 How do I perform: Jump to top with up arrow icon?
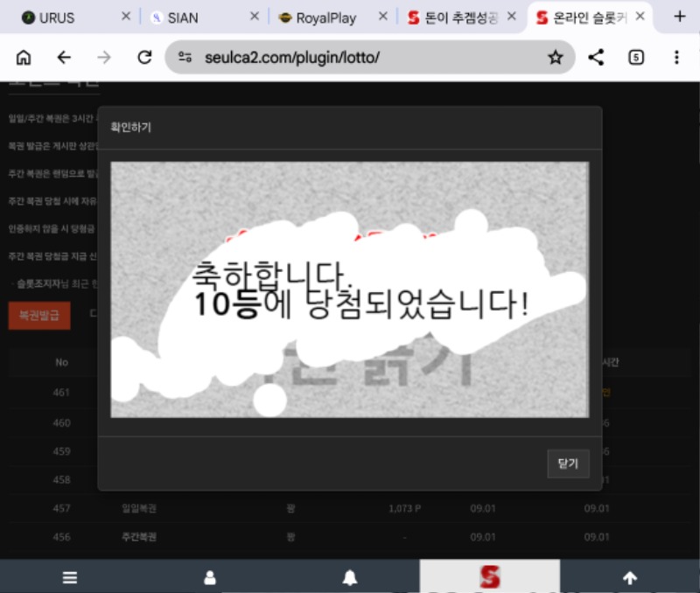[x=630, y=577]
